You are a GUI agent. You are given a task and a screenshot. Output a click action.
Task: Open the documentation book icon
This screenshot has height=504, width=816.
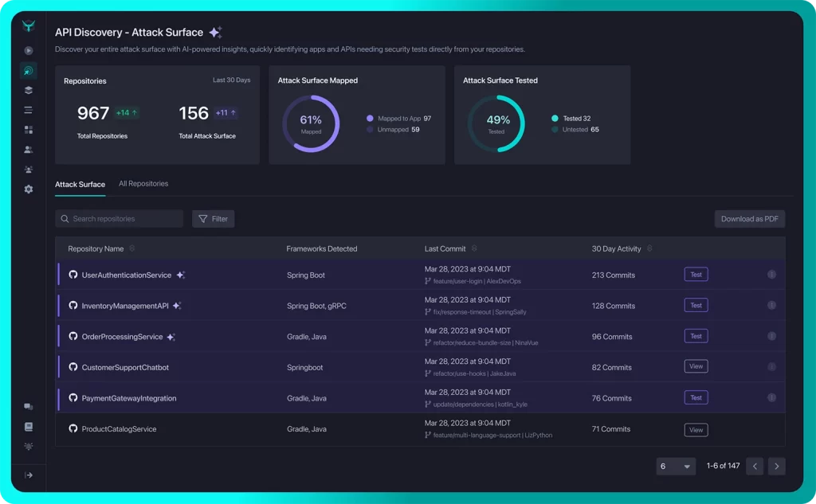pos(29,427)
